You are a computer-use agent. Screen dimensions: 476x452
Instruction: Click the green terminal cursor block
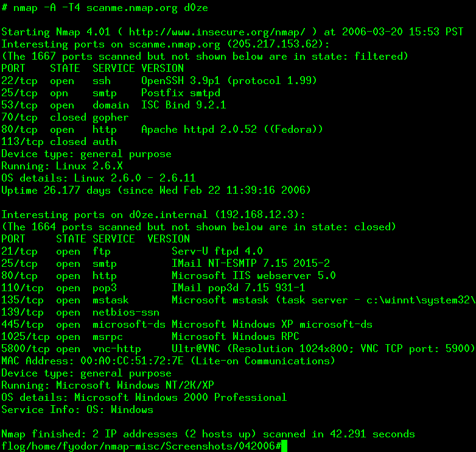(284, 447)
